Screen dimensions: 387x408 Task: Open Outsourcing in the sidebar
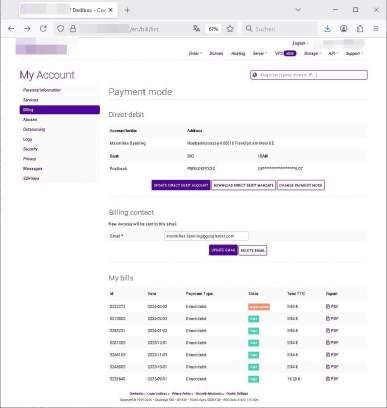tap(34, 129)
